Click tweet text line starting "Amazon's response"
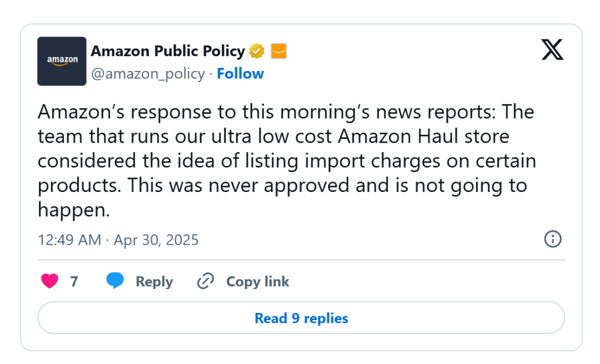600x364 pixels. pyautogui.click(x=286, y=112)
